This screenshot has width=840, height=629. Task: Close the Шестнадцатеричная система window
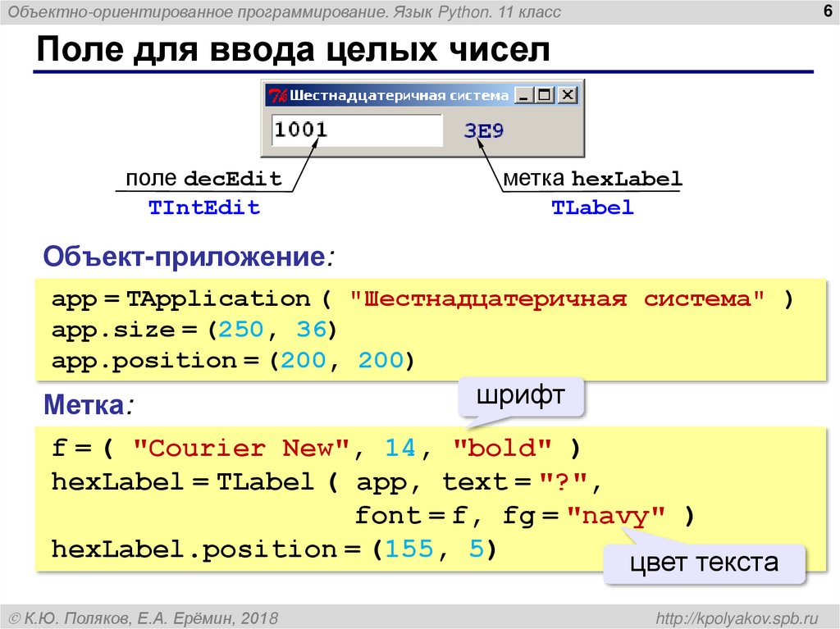[567, 95]
